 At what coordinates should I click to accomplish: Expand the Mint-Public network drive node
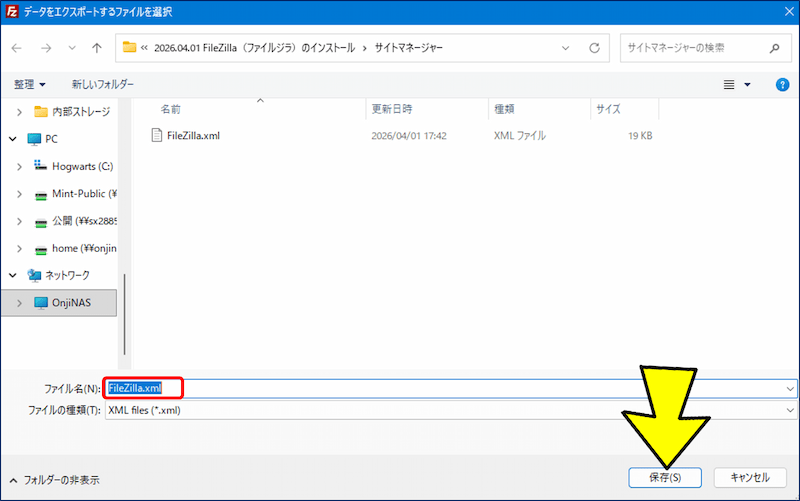[19, 194]
